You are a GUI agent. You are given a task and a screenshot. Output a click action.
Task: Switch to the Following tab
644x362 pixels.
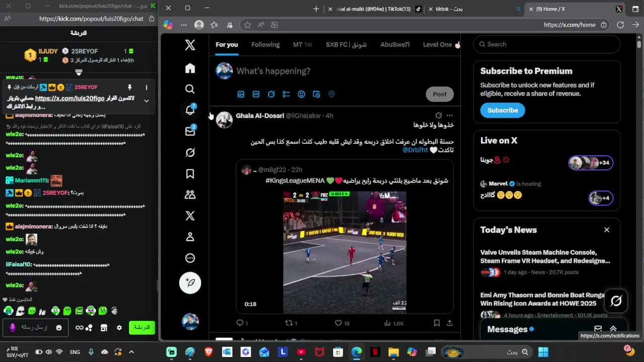coord(266,45)
